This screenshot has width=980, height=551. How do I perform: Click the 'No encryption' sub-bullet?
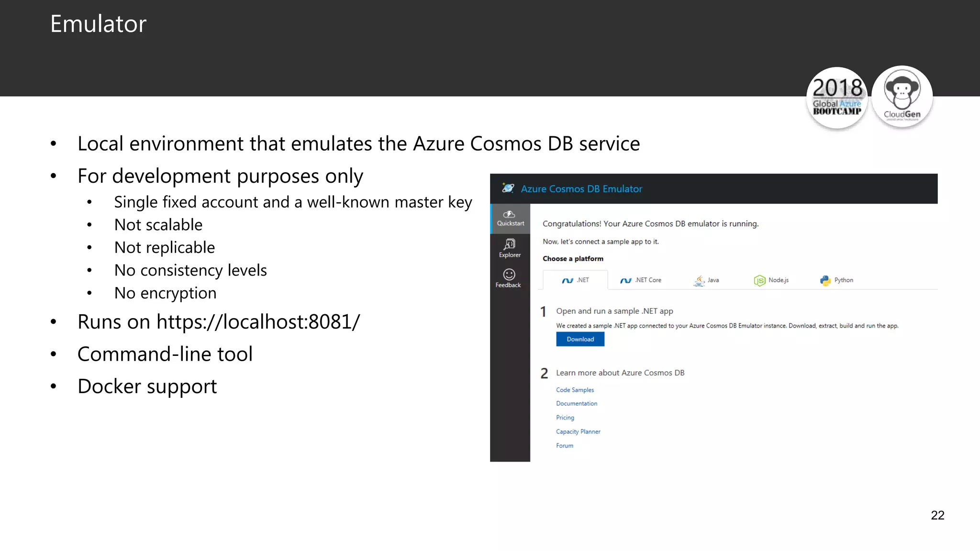coord(165,293)
